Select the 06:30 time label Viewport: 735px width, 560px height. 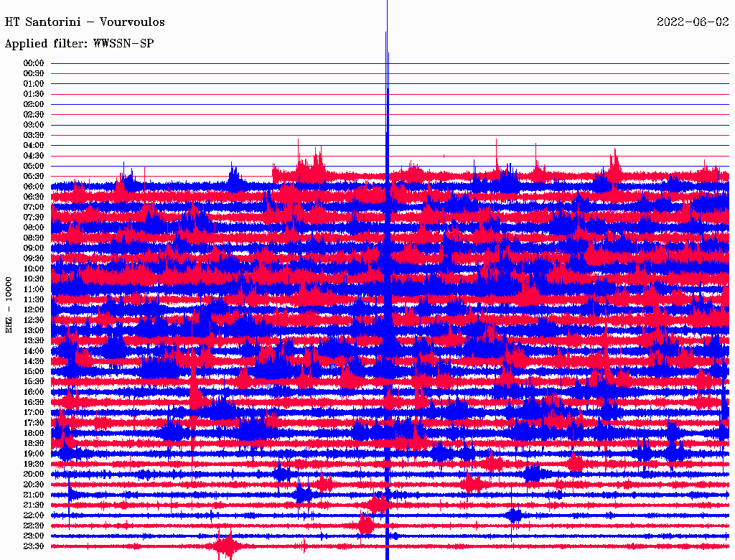[34, 197]
